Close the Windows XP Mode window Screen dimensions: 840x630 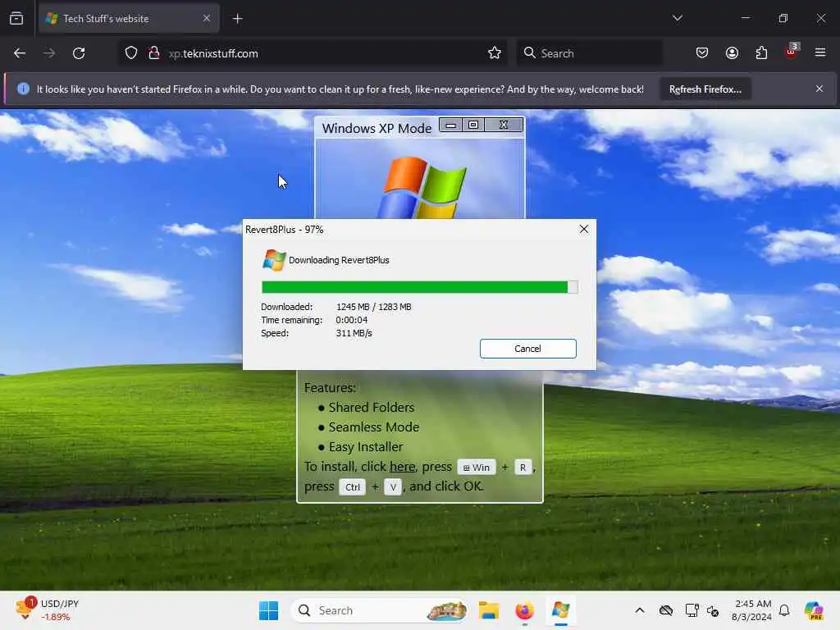click(x=504, y=126)
